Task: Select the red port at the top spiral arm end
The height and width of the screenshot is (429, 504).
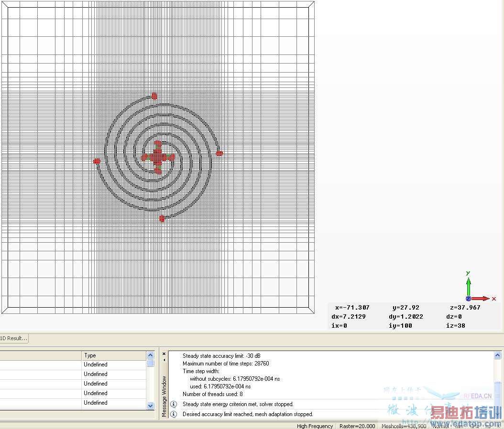Action: [154, 96]
